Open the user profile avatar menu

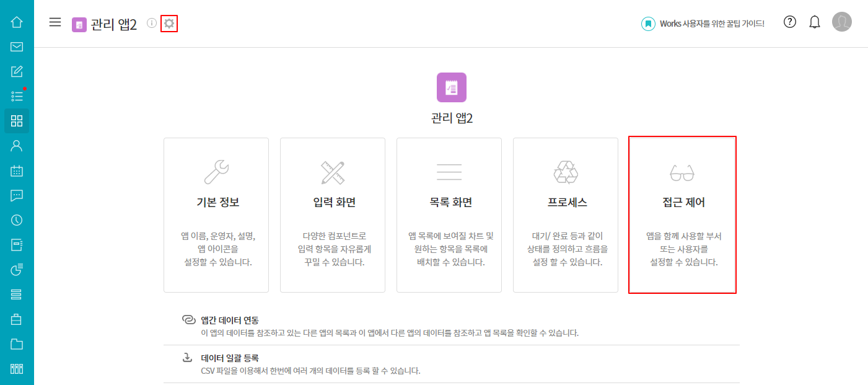tap(841, 22)
